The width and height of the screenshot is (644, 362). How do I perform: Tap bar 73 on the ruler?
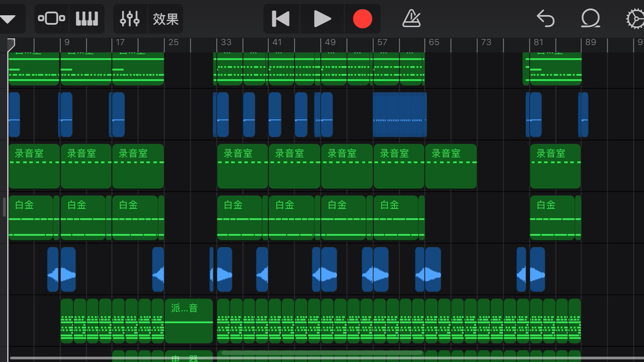pos(486,42)
